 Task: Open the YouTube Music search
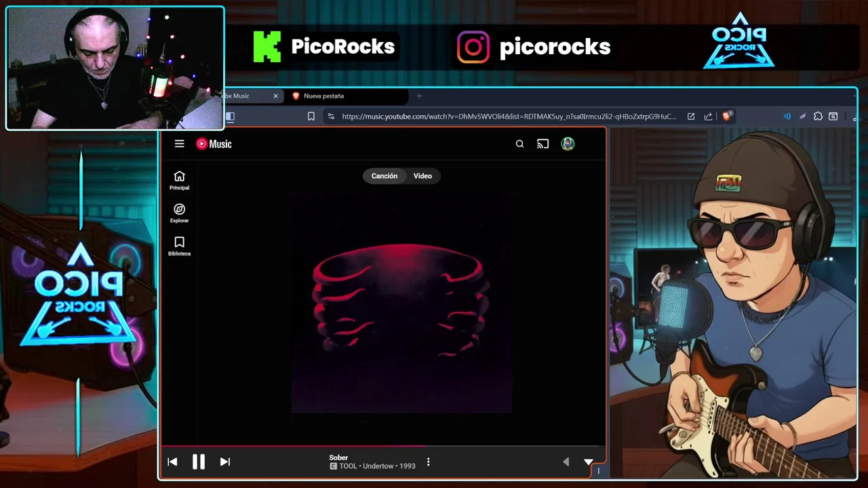(519, 144)
